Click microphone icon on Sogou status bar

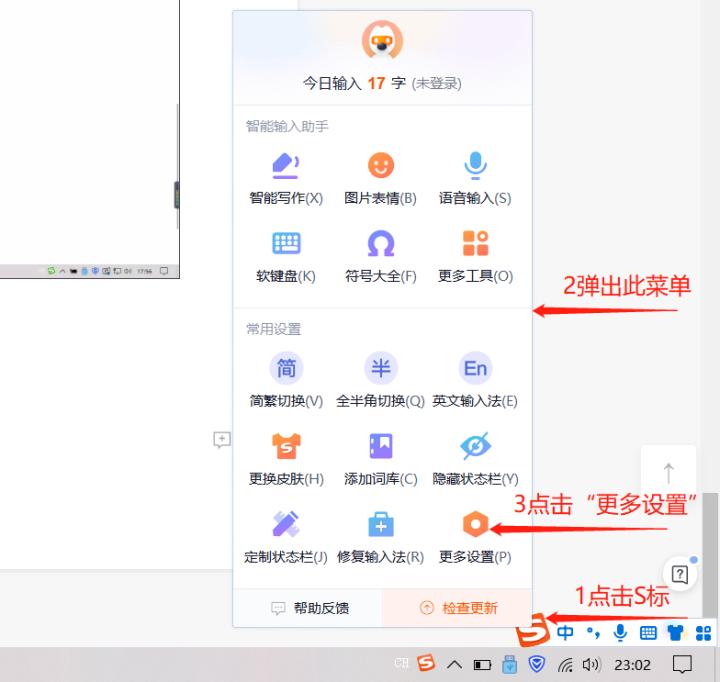click(x=620, y=633)
